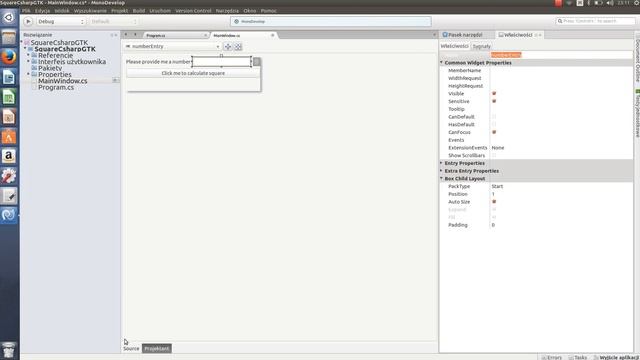The image size is (640, 360).
Task: Expand the Interfejs użytkownika tree node
Action: [x=29, y=61]
